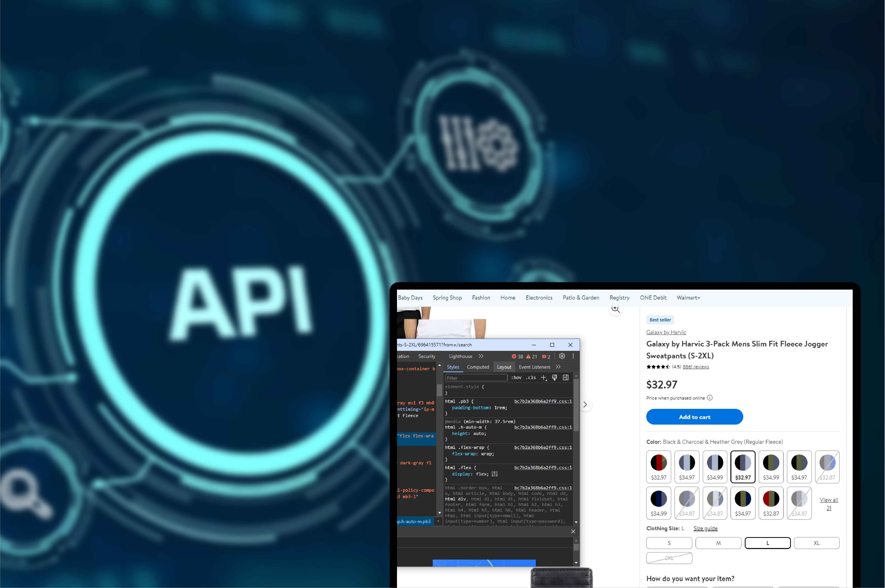The image size is (885, 588).
Task: Toggle the :hov element state panel
Action: [x=516, y=378]
